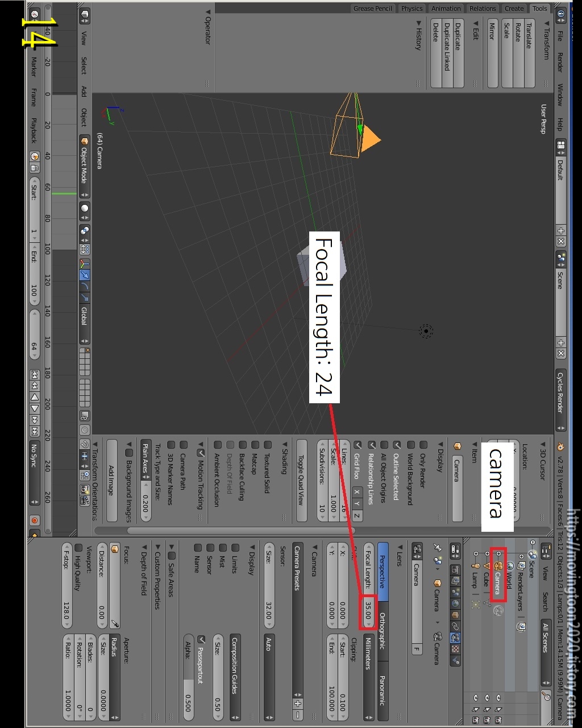
Task: Toggle the Passepartout checkbox
Action: coord(201,640)
